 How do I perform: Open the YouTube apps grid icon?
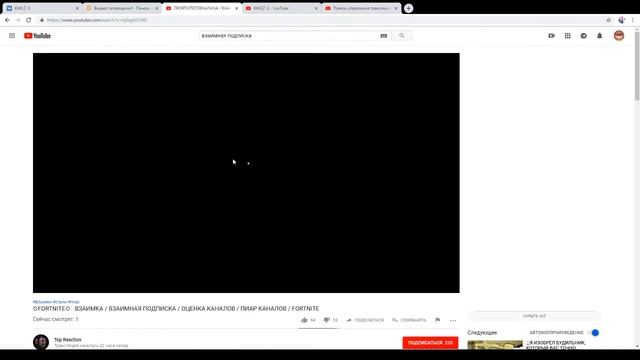[567, 36]
